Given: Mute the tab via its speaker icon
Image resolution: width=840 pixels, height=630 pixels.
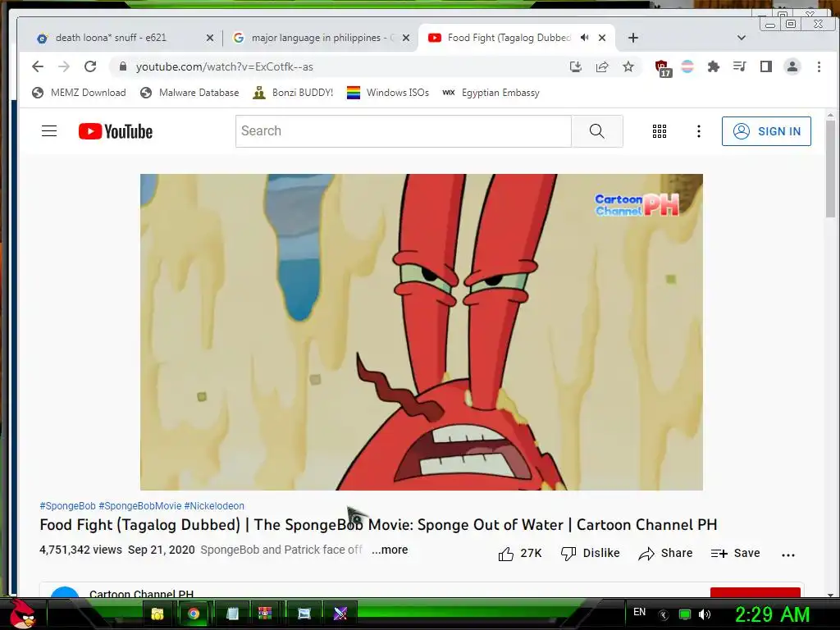Looking at the screenshot, I should 584,38.
